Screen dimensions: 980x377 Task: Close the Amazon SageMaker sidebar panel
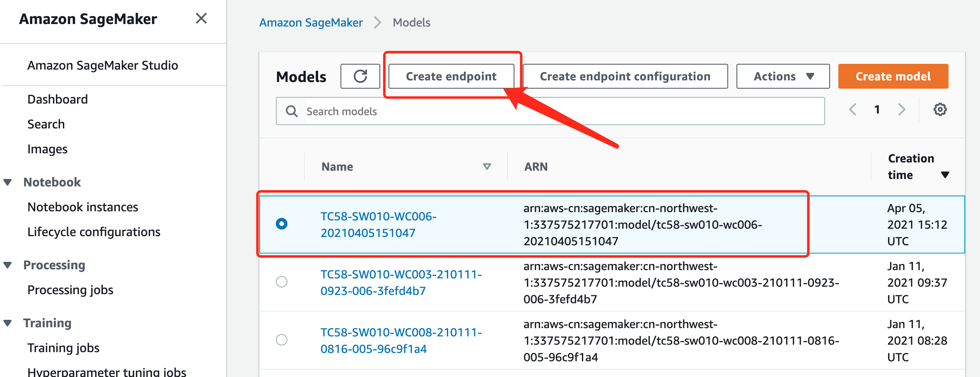(x=201, y=18)
